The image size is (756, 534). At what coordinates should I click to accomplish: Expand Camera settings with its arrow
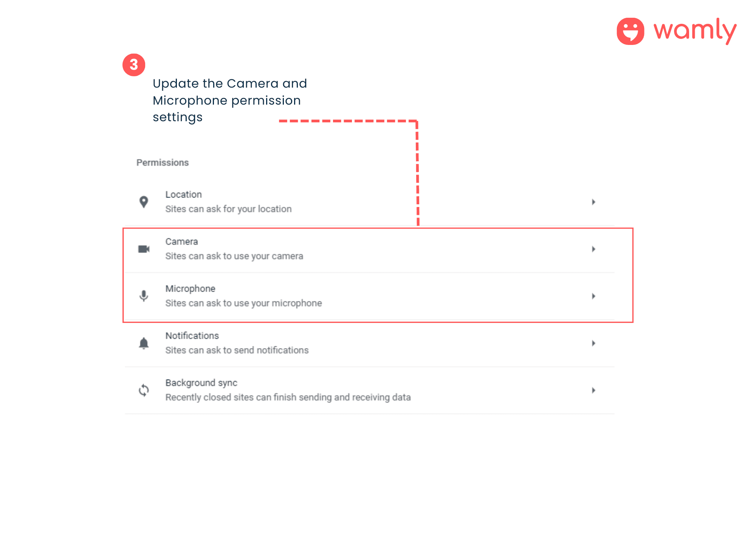point(593,249)
